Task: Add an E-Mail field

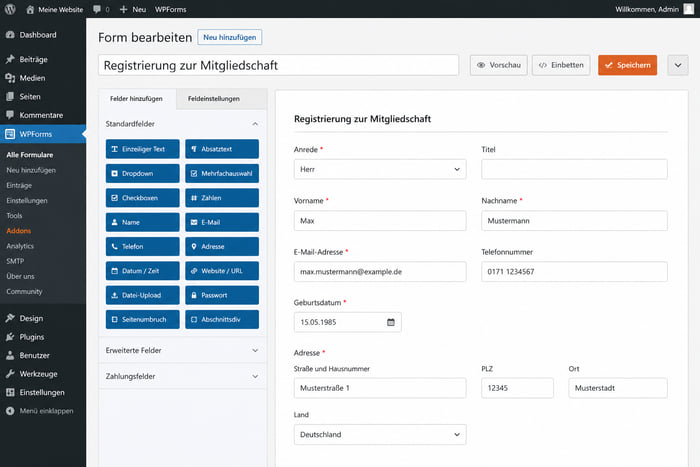Action: click(222, 222)
